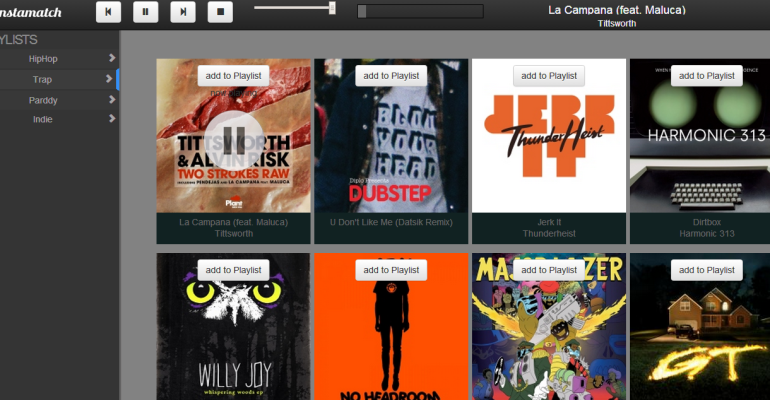The image size is (770, 400).
Task: Add the No Headroom track to playlist
Action: click(x=391, y=270)
